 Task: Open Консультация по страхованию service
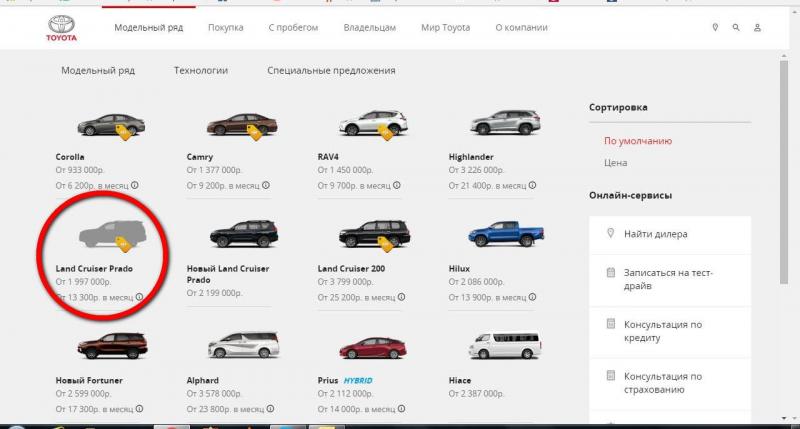670,383
